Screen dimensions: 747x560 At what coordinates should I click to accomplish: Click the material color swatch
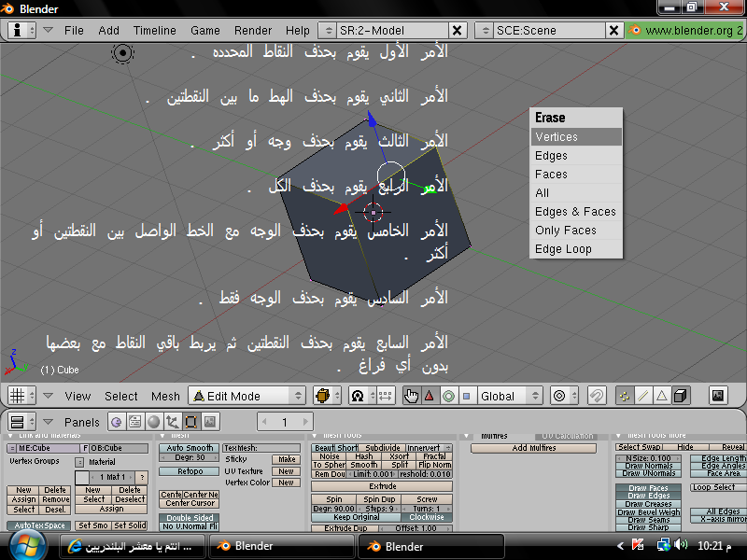(x=82, y=477)
